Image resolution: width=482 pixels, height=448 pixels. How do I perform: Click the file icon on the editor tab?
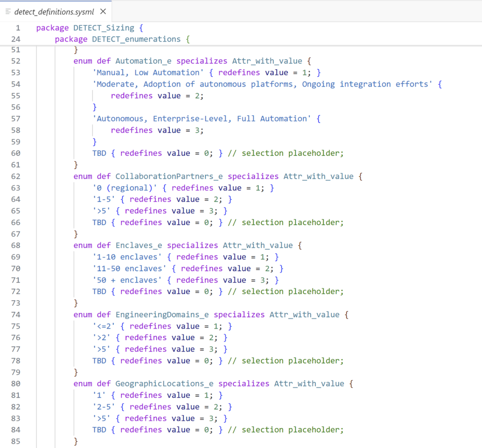tap(8, 11)
